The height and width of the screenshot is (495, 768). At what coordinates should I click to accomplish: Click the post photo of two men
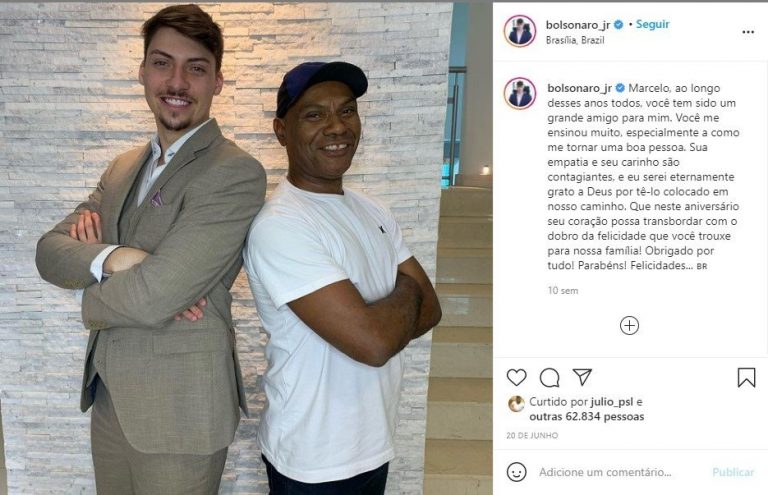click(x=246, y=249)
